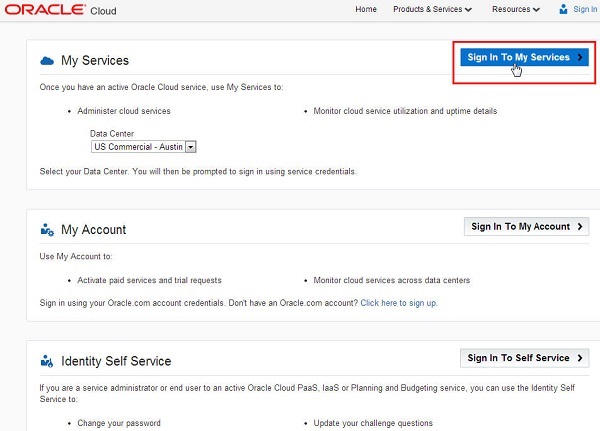Click the My Services cloud icon
This screenshot has height=431, width=600.
tap(46, 61)
